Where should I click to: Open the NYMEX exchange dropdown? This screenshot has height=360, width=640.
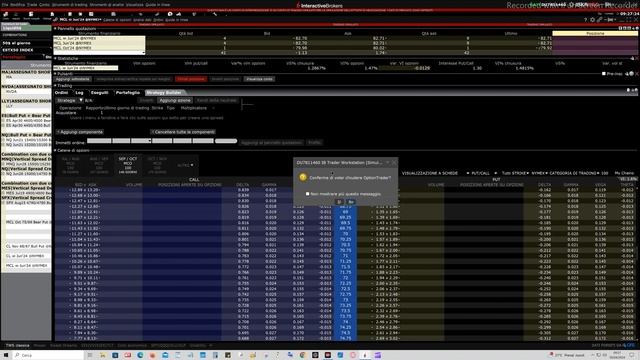[539, 173]
